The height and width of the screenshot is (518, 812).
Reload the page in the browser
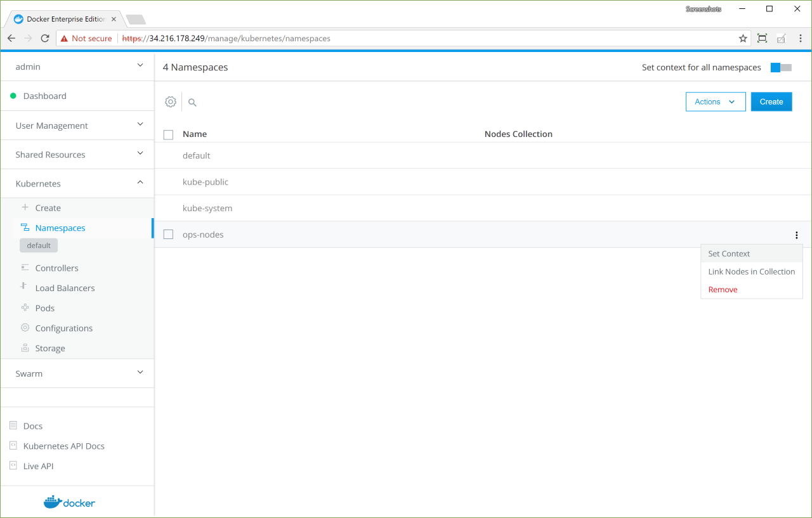45,39
